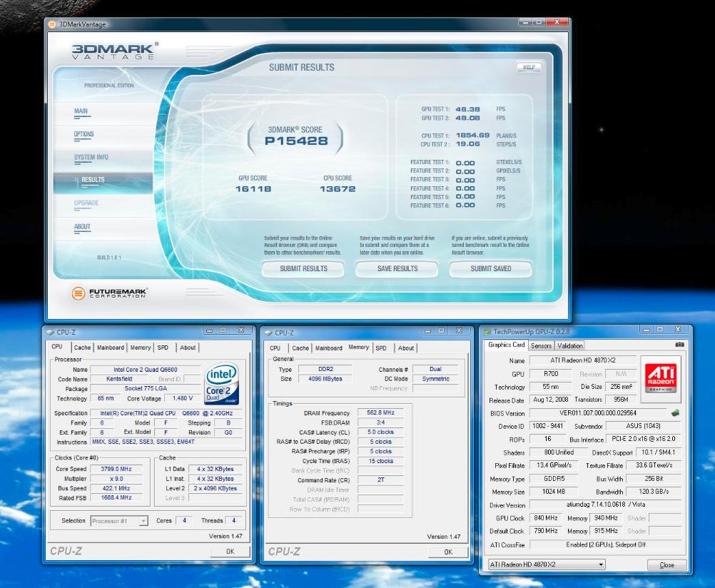Click the ATI CrossFire status field
Viewport: 715px width, 588px height.
click(606, 544)
